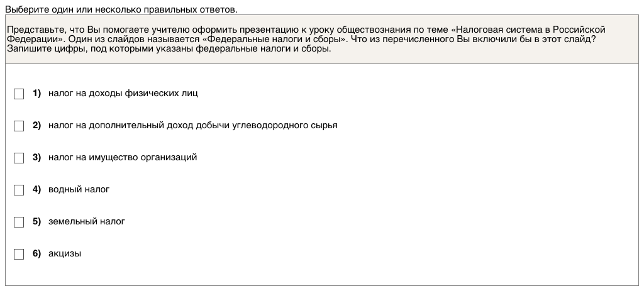Click the bold number «6)» label
This screenshot has width=644, height=291.
point(36,254)
